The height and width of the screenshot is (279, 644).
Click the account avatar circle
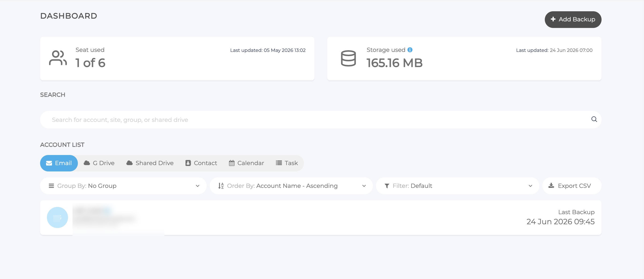click(57, 217)
